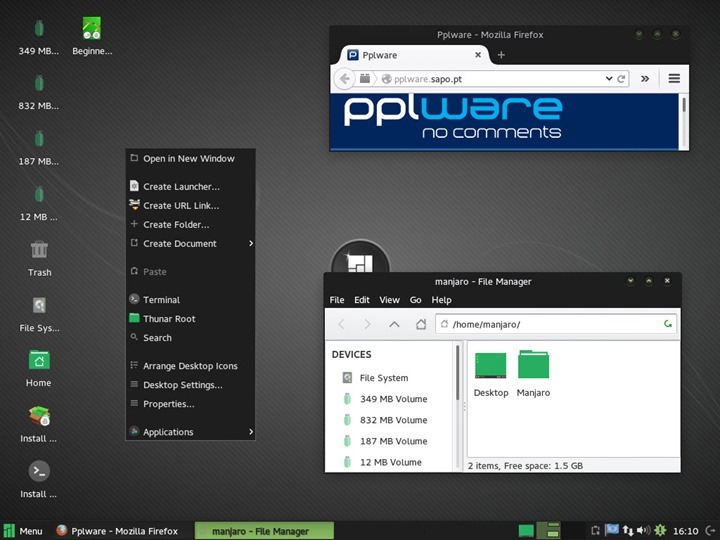Image resolution: width=720 pixels, height=540 pixels.
Task: Open a new Firefox tab with plus
Action: [501, 55]
